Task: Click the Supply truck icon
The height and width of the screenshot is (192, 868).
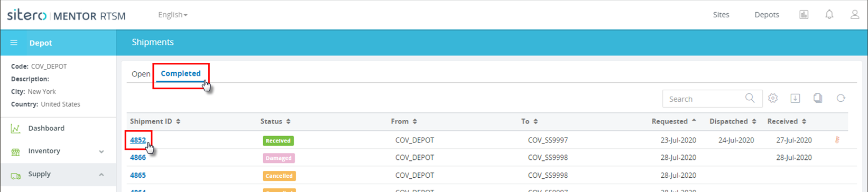Action: [16, 175]
